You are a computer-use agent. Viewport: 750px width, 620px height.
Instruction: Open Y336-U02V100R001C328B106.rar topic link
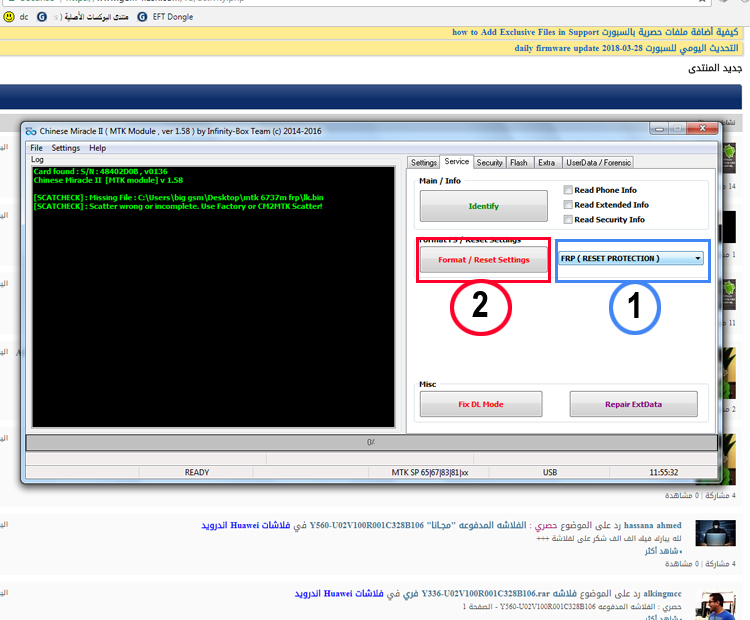(497, 593)
